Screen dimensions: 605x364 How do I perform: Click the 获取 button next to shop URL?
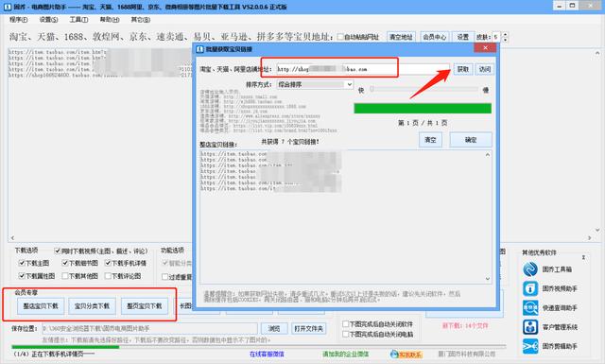(462, 69)
